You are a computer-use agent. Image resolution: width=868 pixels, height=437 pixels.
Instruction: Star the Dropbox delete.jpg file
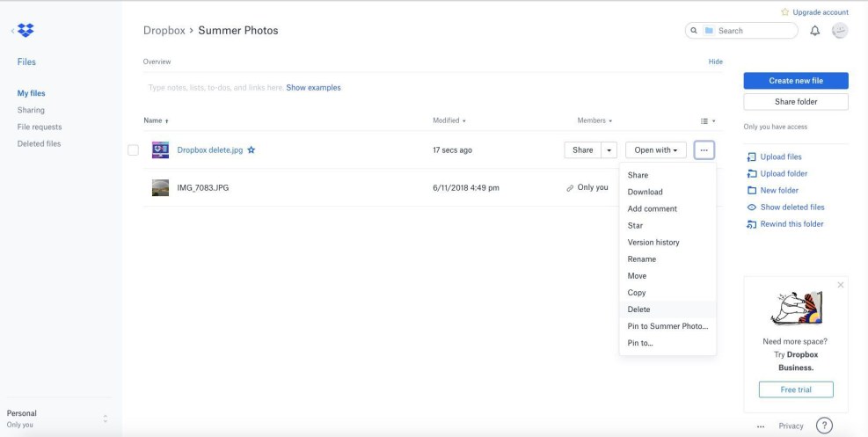pyautogui.click(x=252, y=150)
